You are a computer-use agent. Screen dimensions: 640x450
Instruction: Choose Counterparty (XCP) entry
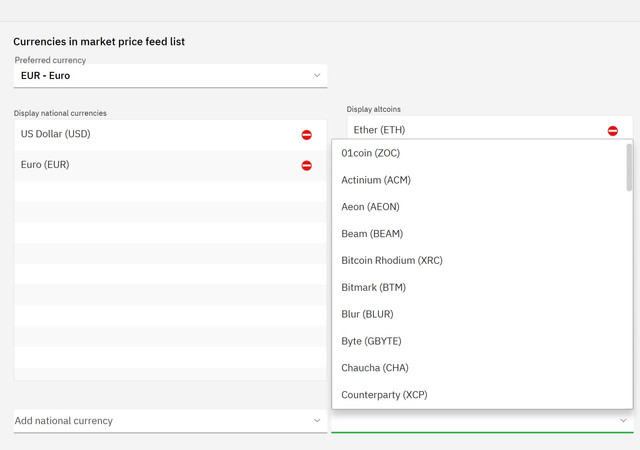tap(479, 395)
